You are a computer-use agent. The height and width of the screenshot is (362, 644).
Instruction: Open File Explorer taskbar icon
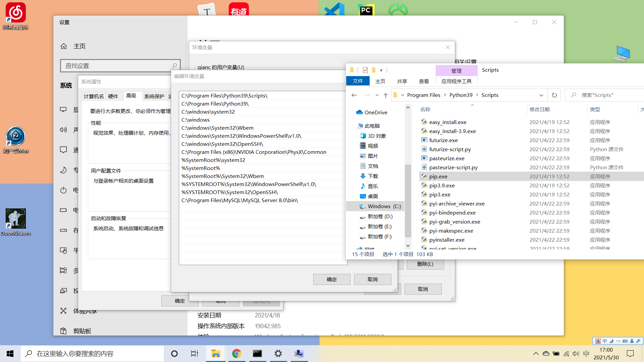point(215,354)
